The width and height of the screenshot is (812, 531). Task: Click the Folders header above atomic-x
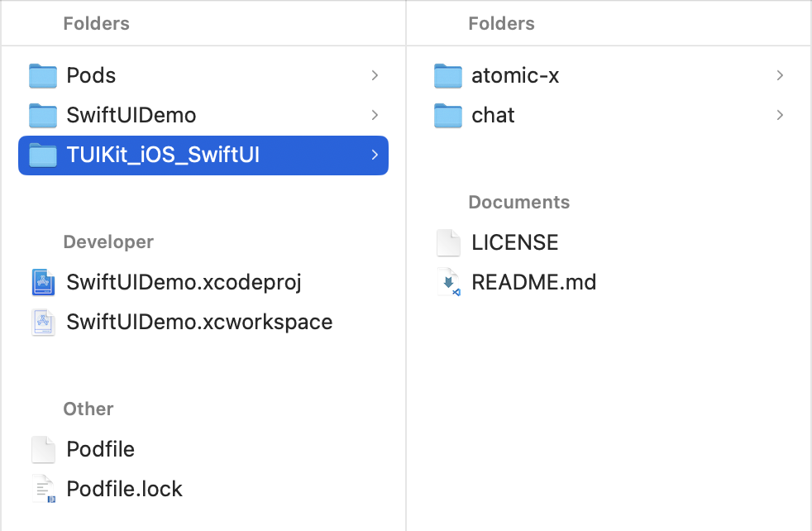click(x=501, y=24)
